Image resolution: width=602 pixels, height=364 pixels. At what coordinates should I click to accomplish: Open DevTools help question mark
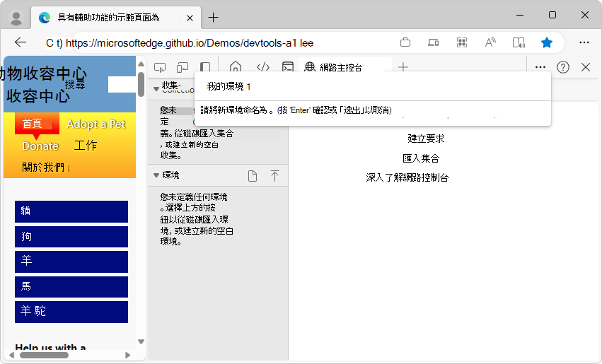click(x=563, y=67)
